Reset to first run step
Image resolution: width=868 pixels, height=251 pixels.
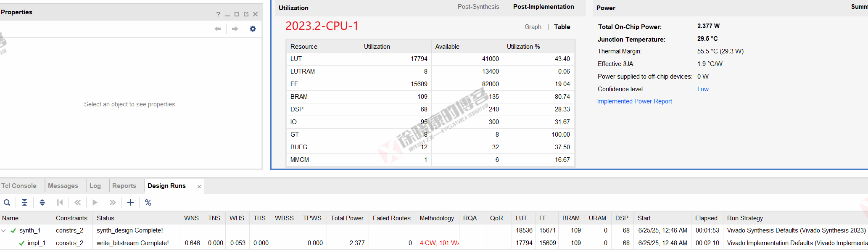pyautogui.click(x=60, y=203)
